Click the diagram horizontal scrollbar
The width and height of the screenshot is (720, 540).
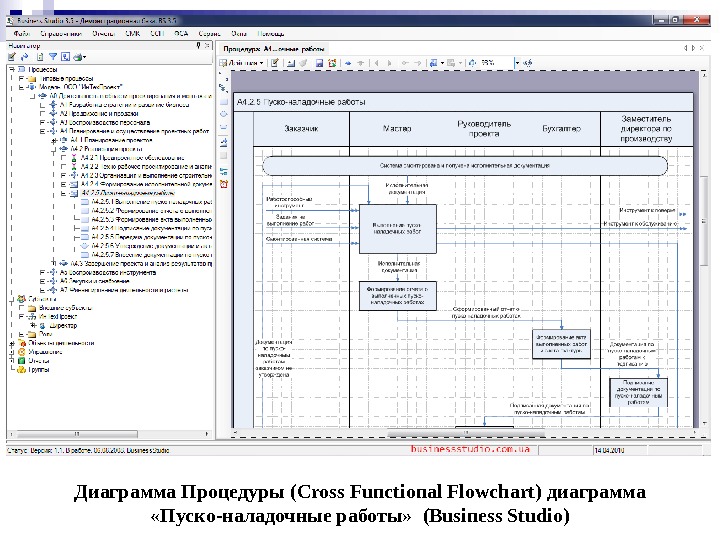tap(466, 433)
